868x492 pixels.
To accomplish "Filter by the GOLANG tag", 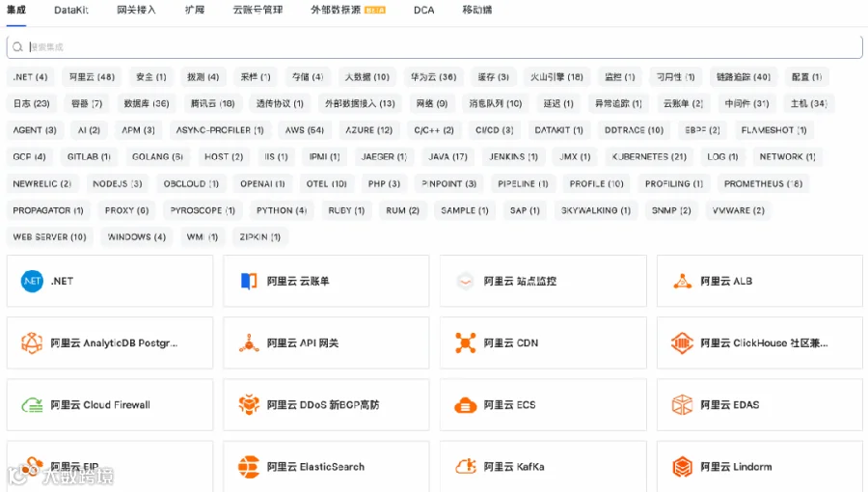I will pos(157,156).
